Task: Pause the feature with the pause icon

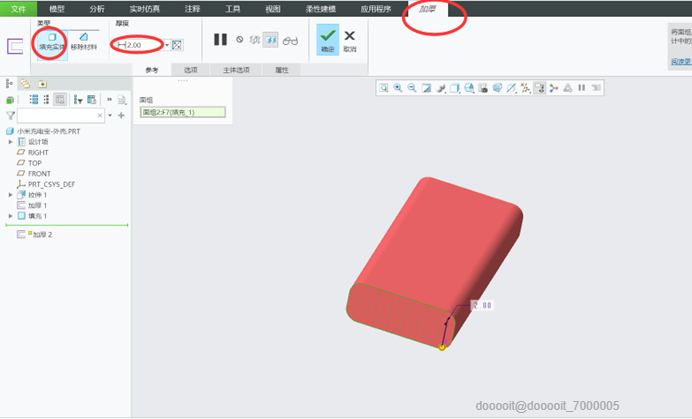Action: (220, 40)
